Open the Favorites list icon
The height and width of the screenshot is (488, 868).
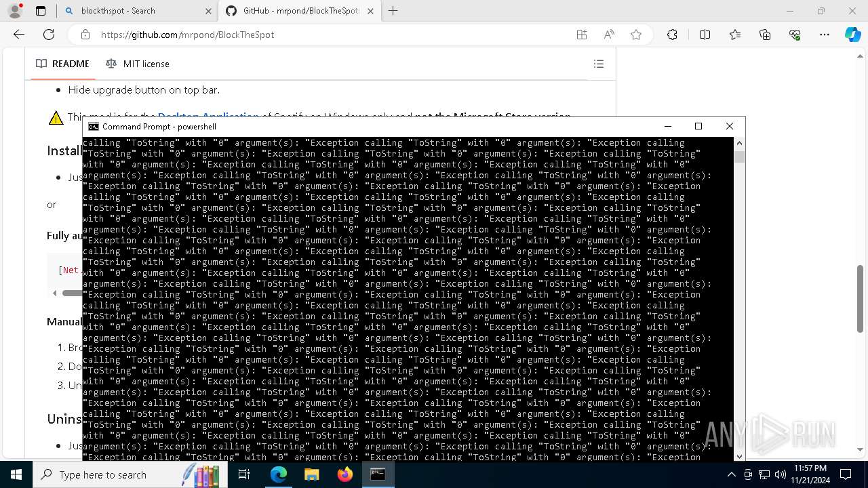[735, 35]
